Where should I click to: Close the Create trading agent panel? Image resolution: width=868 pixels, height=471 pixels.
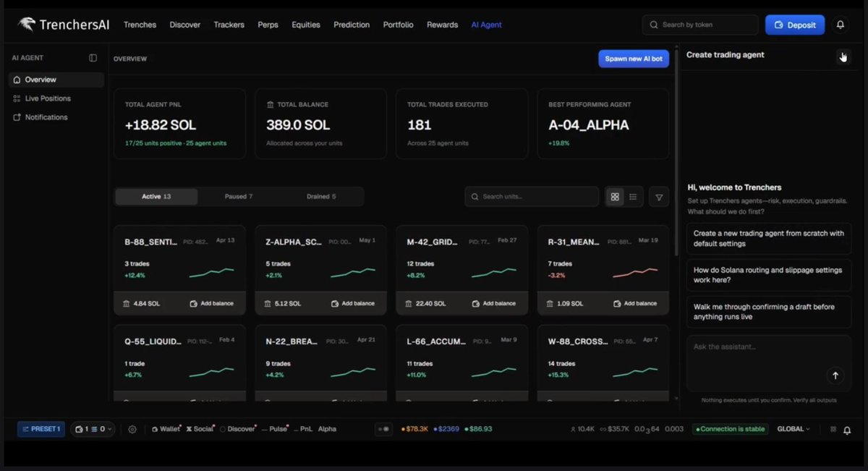(x=843, y=56)
